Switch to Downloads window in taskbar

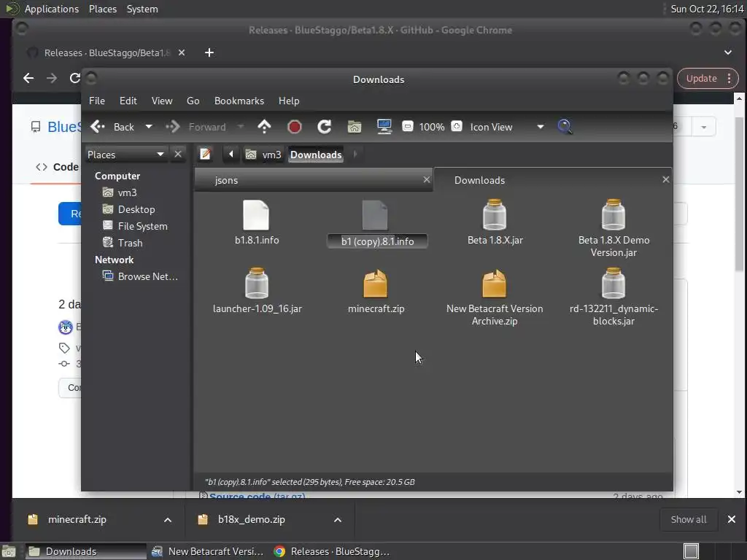click(86, 551)
